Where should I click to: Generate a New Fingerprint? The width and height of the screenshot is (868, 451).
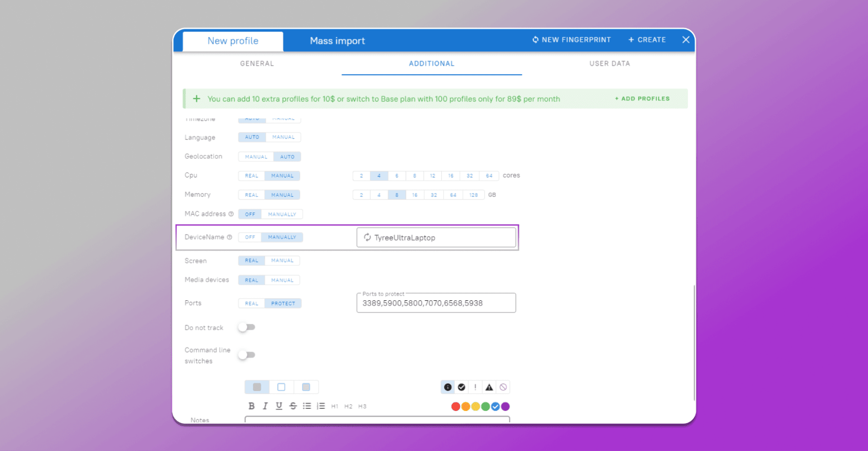pyautogui.click(x=571, y=40)
